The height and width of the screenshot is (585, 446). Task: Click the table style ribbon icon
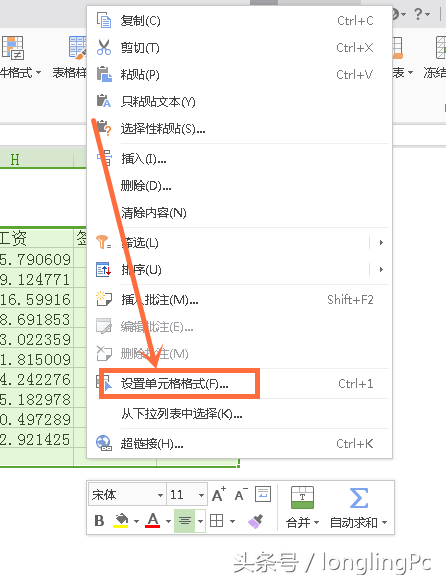(77, 47)
